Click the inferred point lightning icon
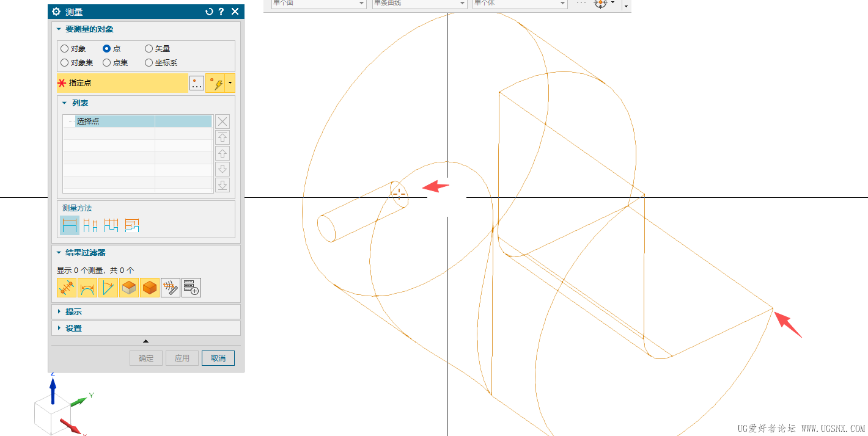The width and height of the screenshot is (868, 436). 216,83
